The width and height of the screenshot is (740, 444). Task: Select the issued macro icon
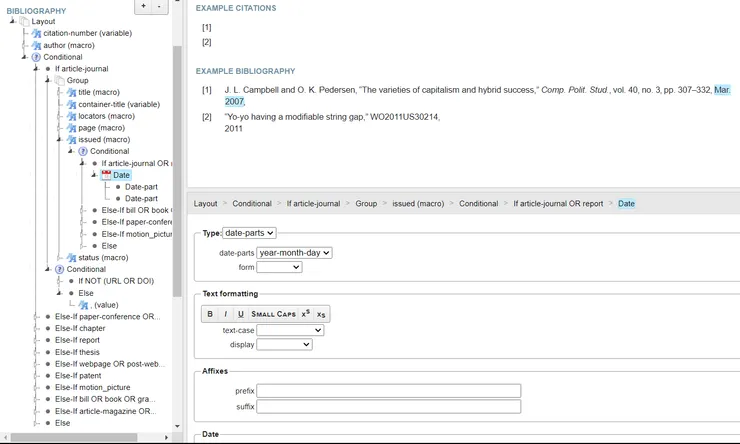71,140
